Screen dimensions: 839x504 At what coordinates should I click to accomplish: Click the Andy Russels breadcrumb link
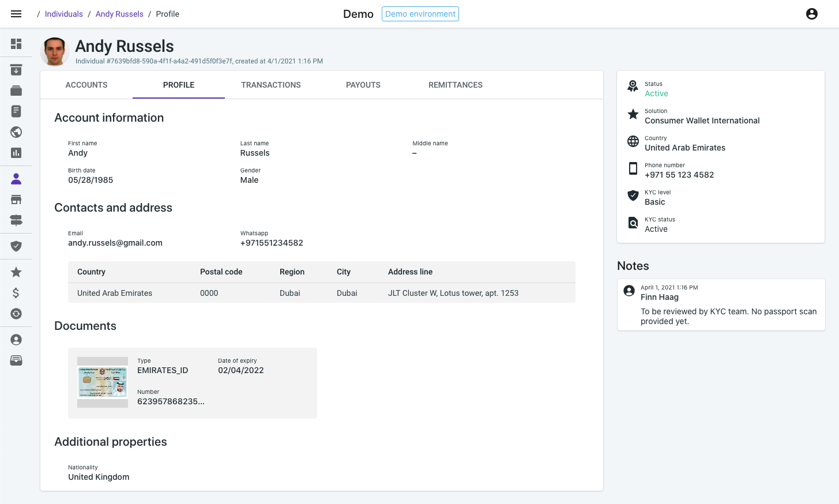(119, 14)
